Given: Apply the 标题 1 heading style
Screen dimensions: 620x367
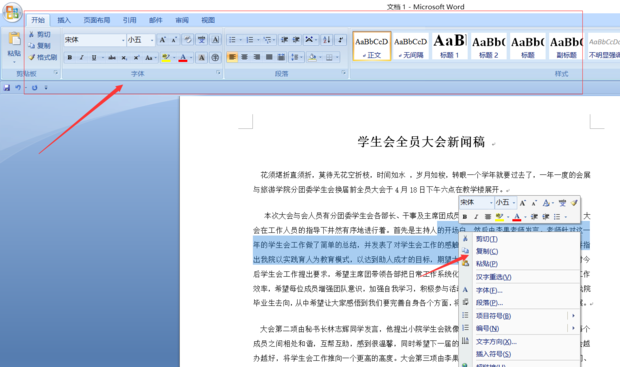Looking at the screenshot, I should point(450,46).
